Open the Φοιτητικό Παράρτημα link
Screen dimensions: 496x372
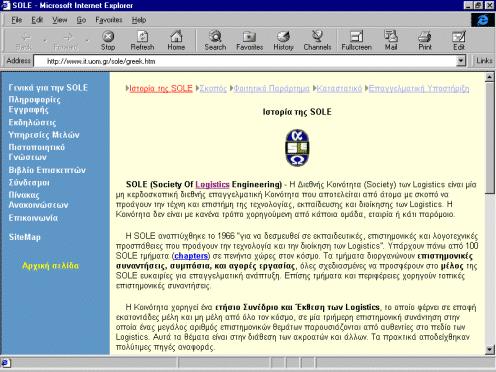[x=271, y=88]
